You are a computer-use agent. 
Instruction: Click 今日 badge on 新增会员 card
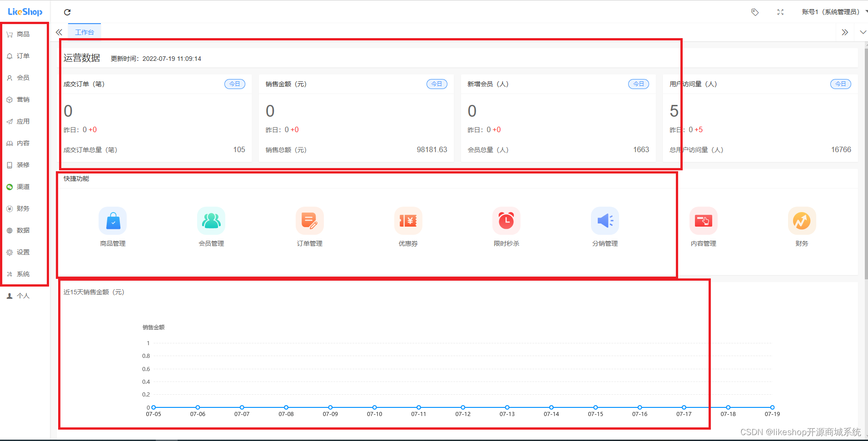[x=639, y=84]
